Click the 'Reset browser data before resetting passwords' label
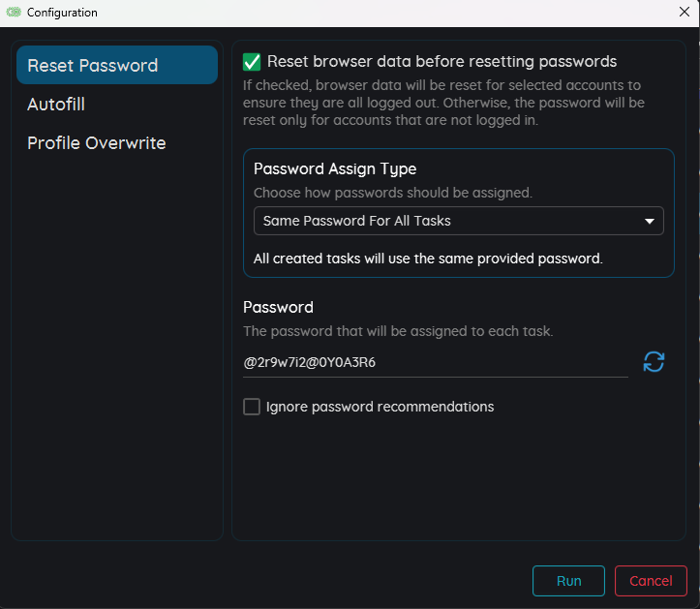The width and height of the screenshot is (700, 609). 441,62
